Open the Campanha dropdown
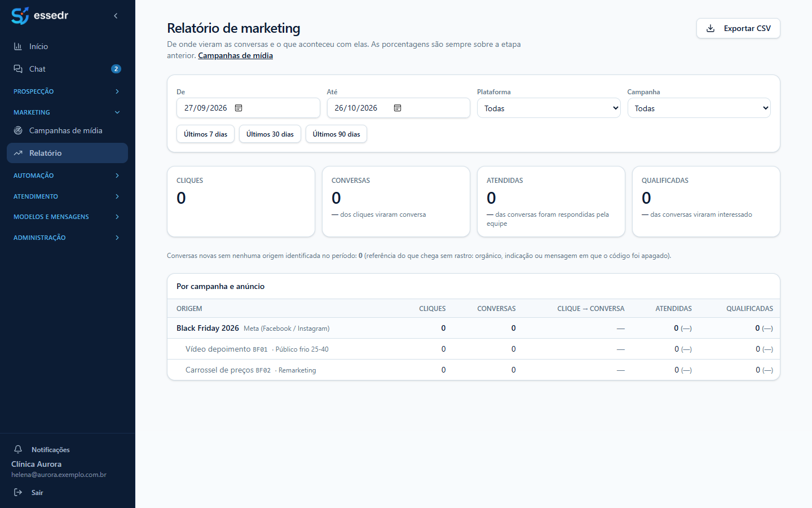Screen dimensions: 812x508 [x=699, y=108]
